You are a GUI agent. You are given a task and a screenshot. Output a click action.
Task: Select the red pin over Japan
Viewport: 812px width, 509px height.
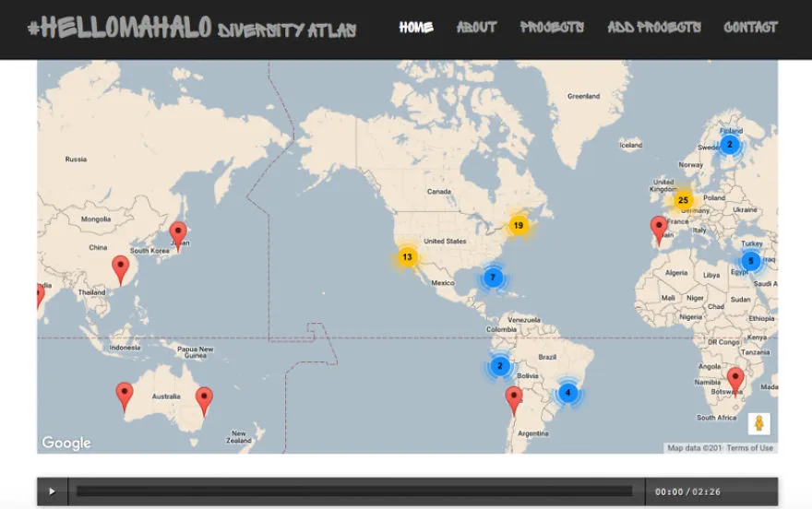(178, 236)
